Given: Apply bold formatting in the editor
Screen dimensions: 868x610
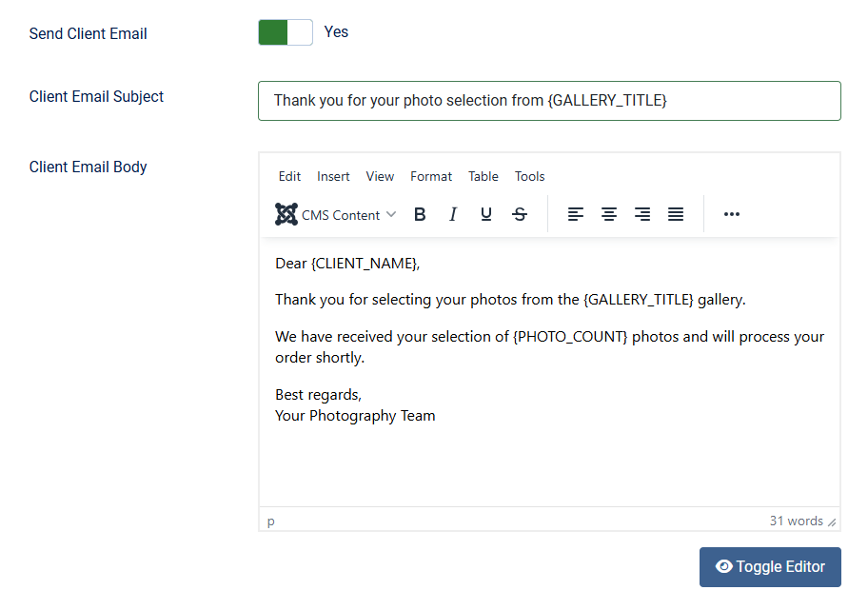Looking at the screenshot, I should pos(420,214).
